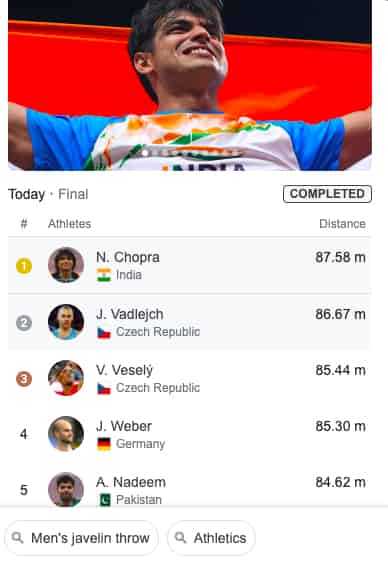
Task: Click the COMPLETED status badge
Action: coord(327,194)
